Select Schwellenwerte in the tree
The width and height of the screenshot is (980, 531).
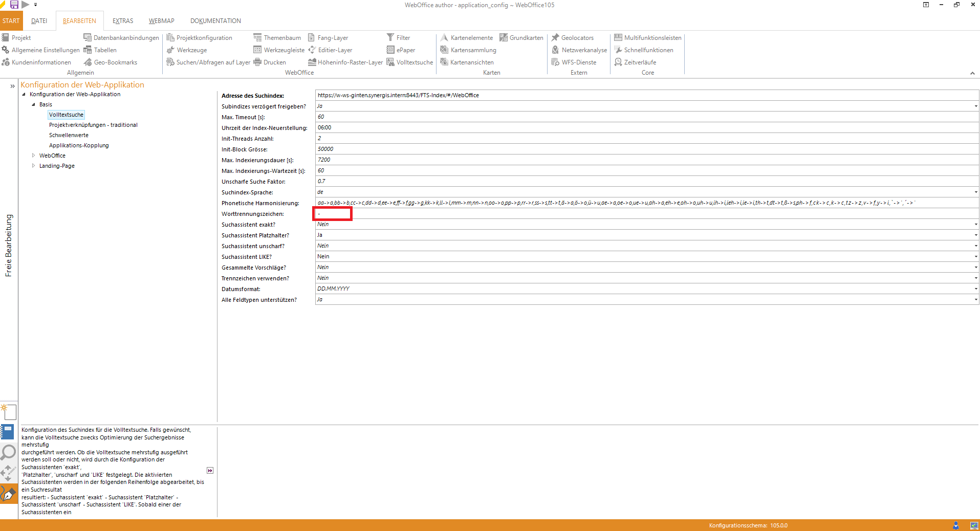pyautogui.click(x=69, y=135)
